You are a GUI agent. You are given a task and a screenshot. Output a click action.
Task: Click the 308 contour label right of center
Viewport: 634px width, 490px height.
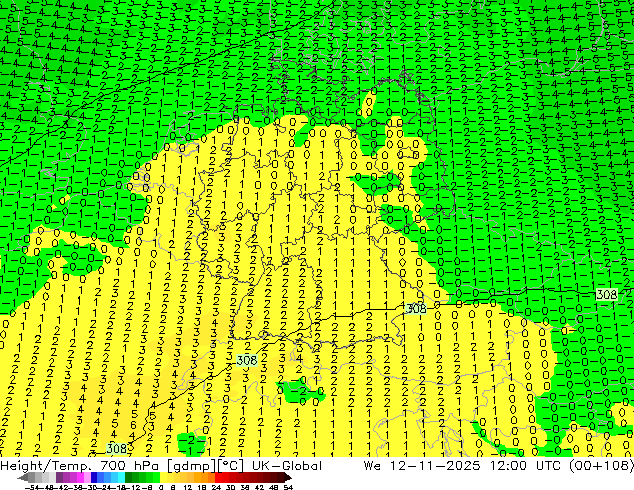coord(416,309)
